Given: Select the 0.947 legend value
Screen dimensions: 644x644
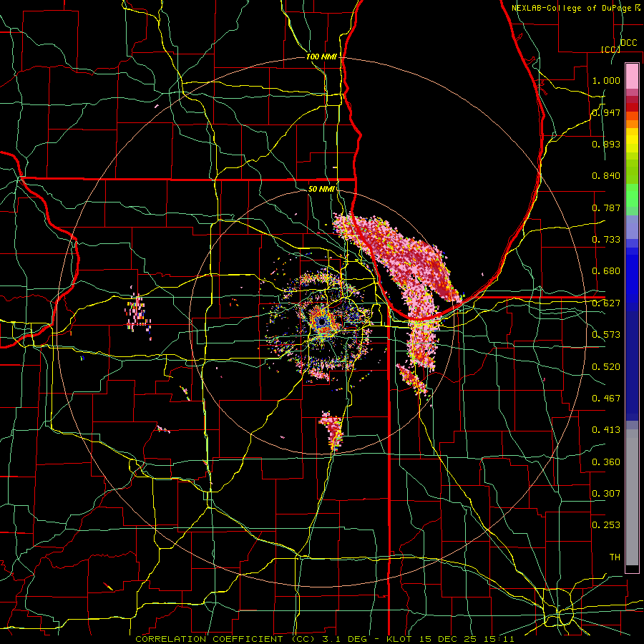Looking at the screenshot, I should pyautogui.click(x=606, y=112).
